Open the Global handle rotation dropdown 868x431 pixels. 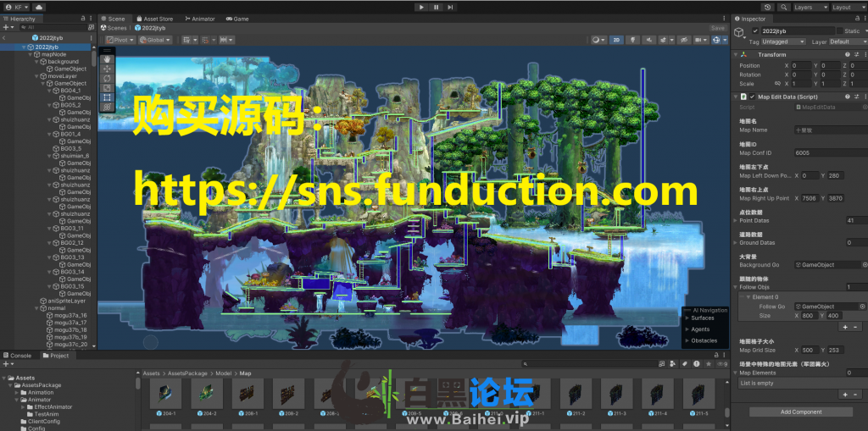(155, 40)
